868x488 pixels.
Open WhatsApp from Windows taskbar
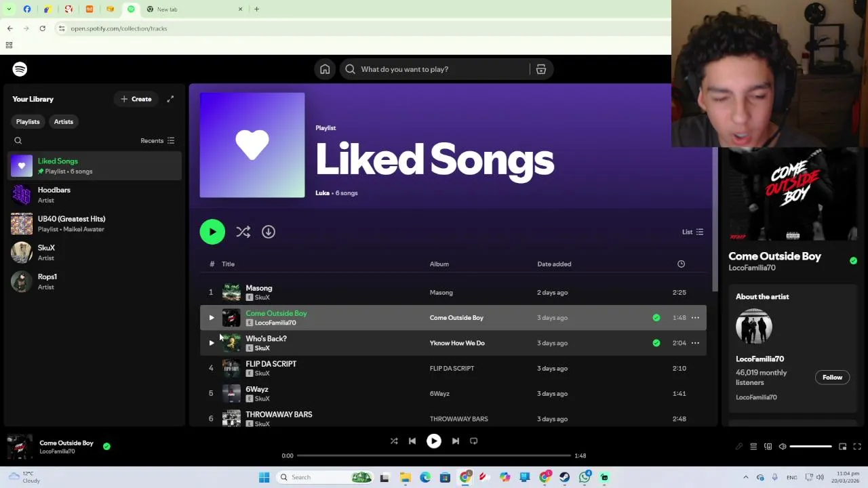[x=585, y=477]
